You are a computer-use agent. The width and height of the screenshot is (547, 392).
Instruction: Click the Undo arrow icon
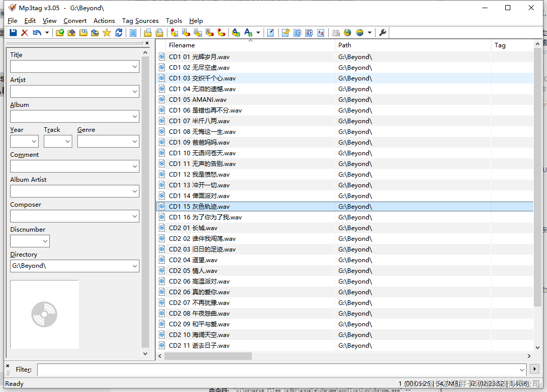point(37,33)
